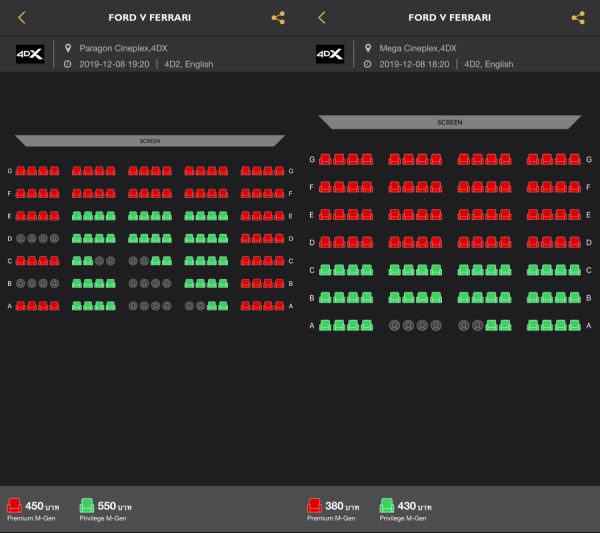Select leftmost red seat in Mega row D
The height and width of the screenshot is (533, 600).
click(325, 242)
